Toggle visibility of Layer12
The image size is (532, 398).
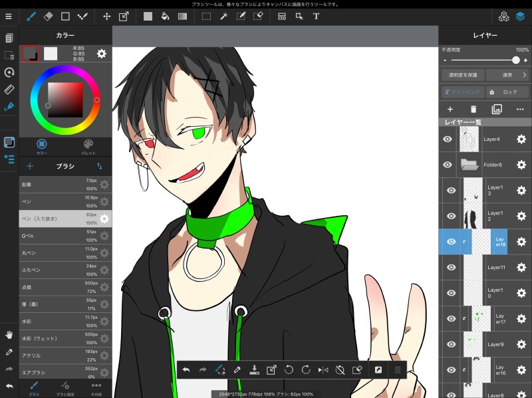tap(452, 216)
